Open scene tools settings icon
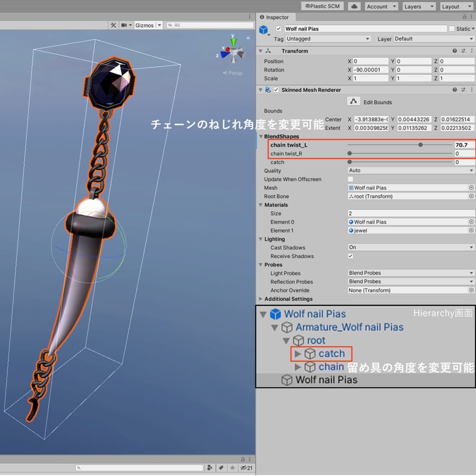The height and width of the screenshot is (476, 476). point(113,25)
